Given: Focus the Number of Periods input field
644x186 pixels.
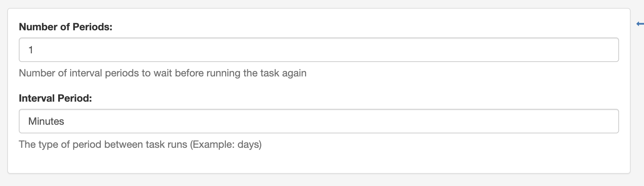Looking at the screenshot, I should click(319, 50).
